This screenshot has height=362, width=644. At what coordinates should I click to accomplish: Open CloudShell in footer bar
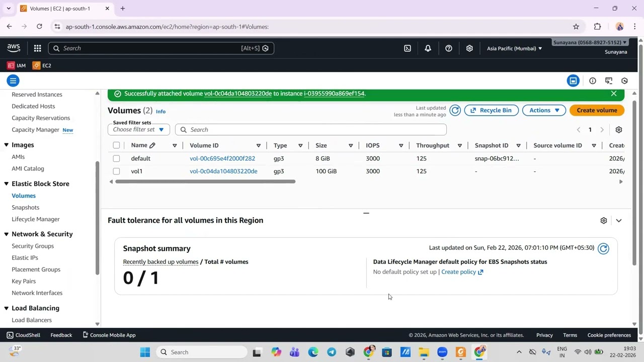point(23,335)
